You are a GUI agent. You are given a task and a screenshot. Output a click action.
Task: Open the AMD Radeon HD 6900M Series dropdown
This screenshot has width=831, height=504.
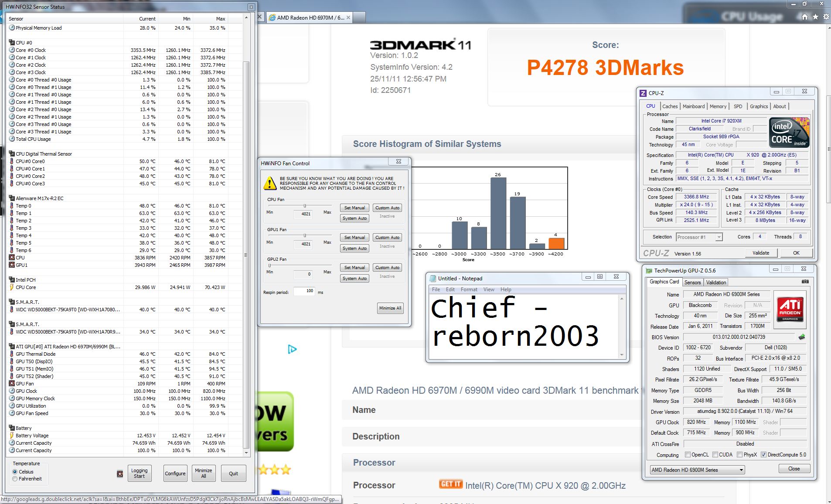(697, 470)
